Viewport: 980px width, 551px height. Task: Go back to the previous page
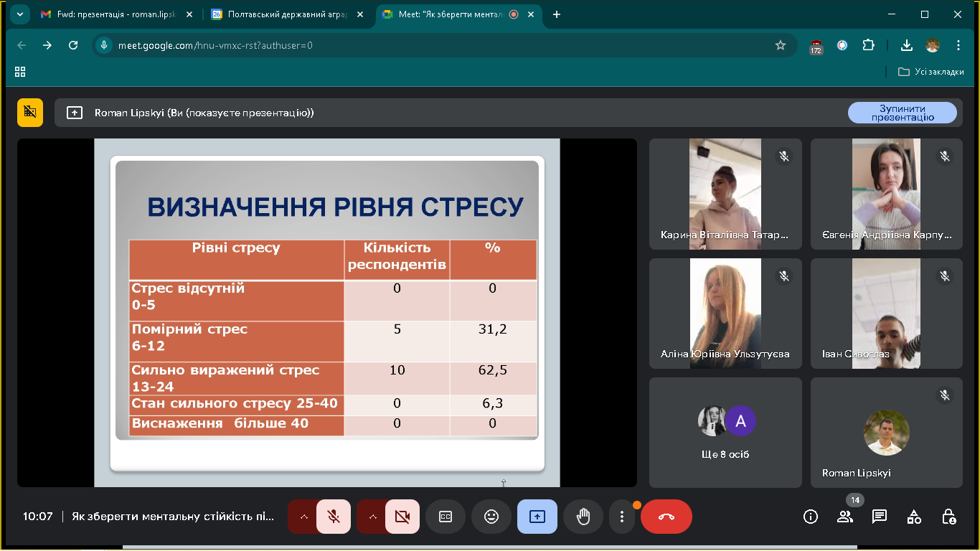22,45
